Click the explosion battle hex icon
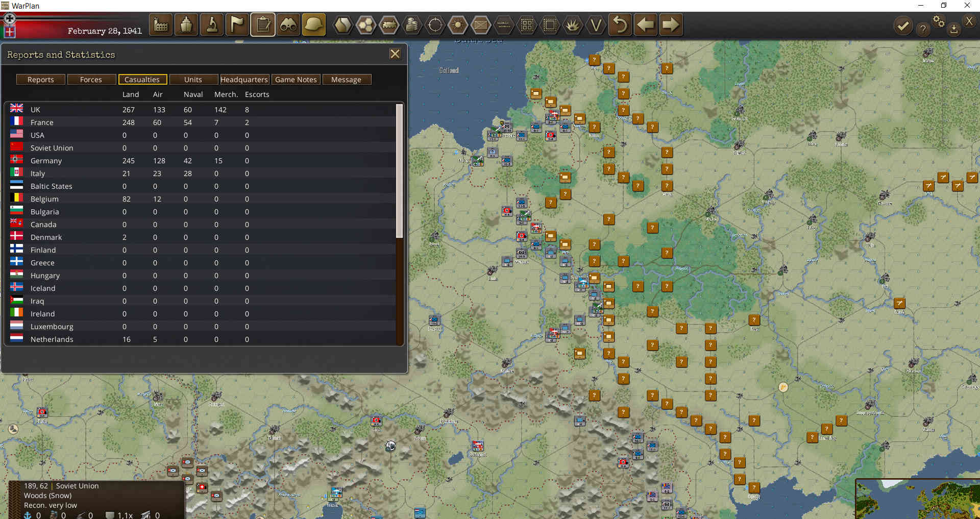Image resolution: width=980 pixels, height=519 pixels. tap(573, 24)
